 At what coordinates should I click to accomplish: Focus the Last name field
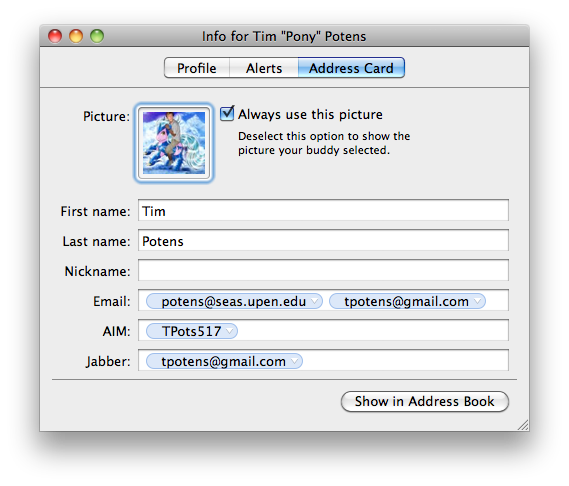[x=323, y=240]
